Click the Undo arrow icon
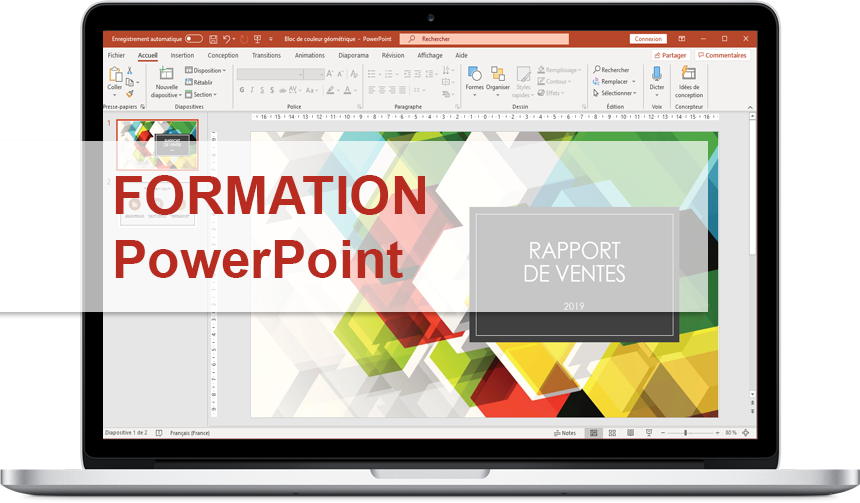The image size is (860, 503). [x=226, y=39]
